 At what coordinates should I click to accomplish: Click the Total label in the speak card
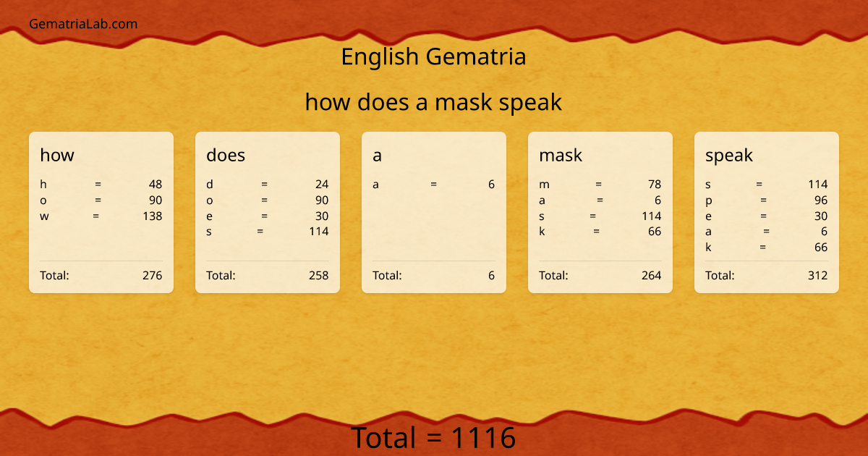point(720,275)
